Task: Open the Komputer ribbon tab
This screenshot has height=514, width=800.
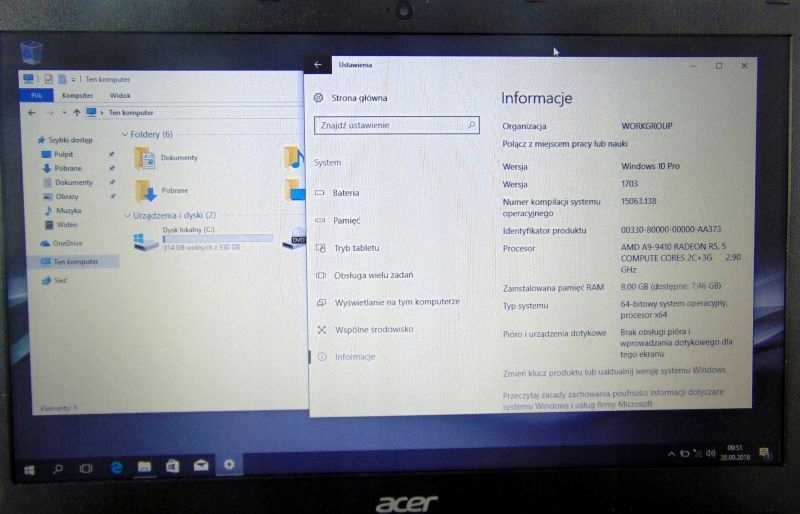Action: pos(78,95)
